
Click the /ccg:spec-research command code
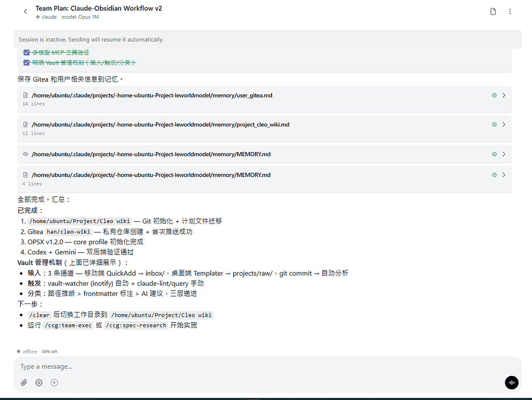coord(136,325)
